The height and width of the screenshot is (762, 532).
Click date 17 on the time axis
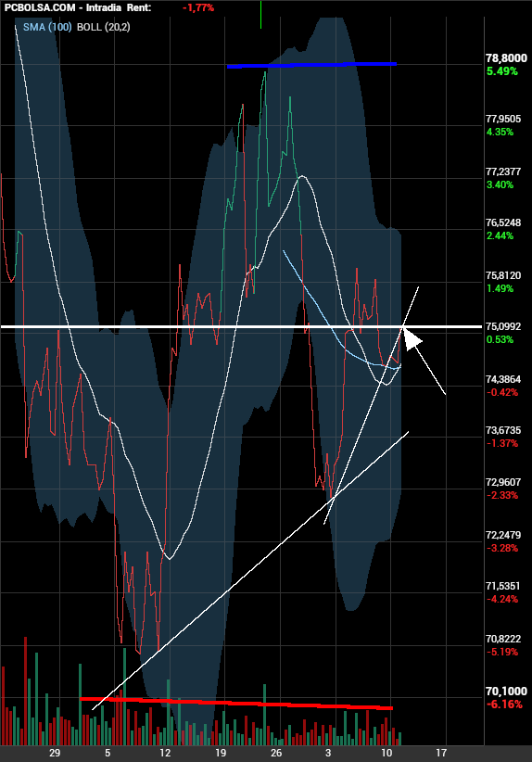click(x=440, y=753)
